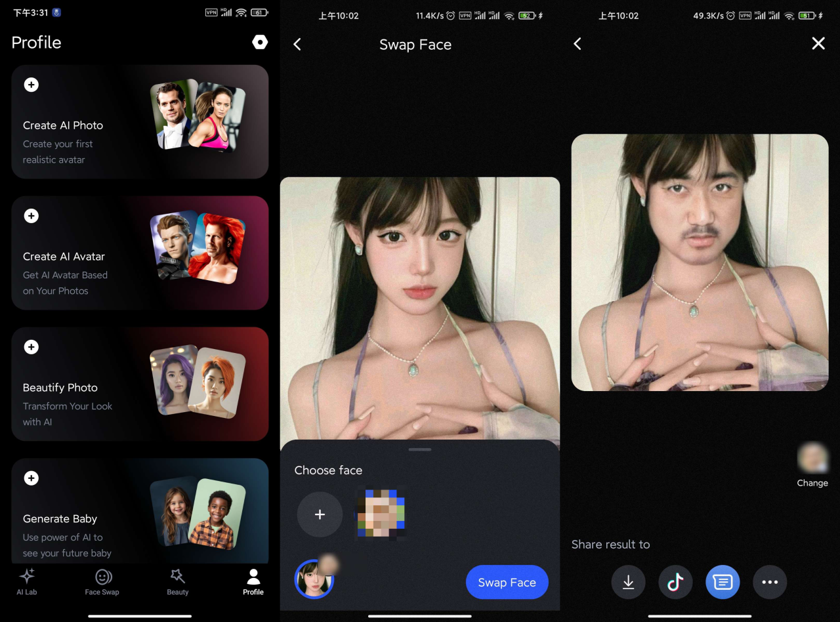Download the swapped result image
This screenshot has height=622, width=840.
(628, 582)
